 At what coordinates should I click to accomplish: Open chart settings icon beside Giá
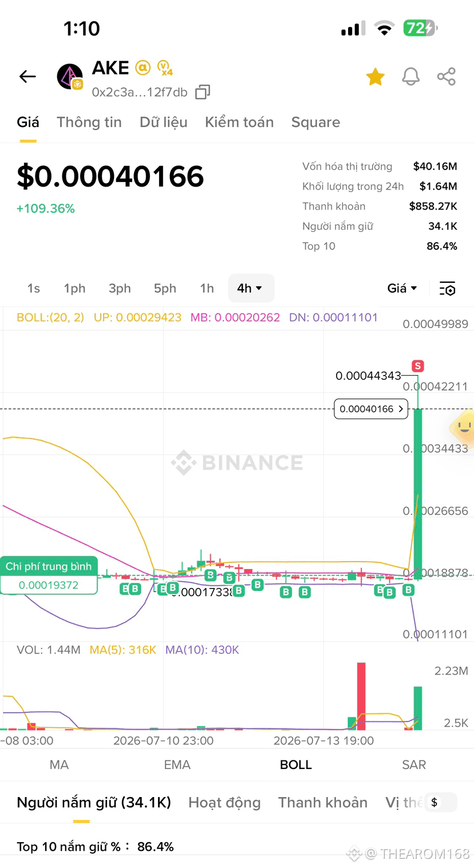tap(447, 289)
